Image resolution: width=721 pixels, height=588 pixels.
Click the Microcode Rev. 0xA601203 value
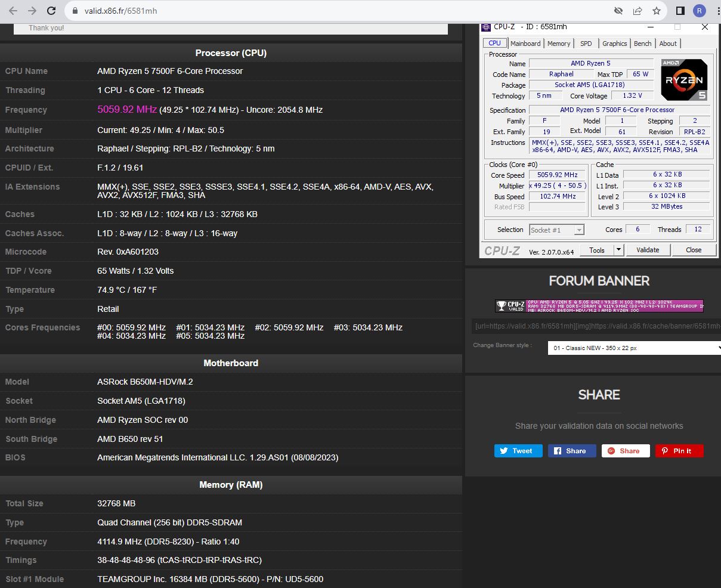[x=128, y=252]
